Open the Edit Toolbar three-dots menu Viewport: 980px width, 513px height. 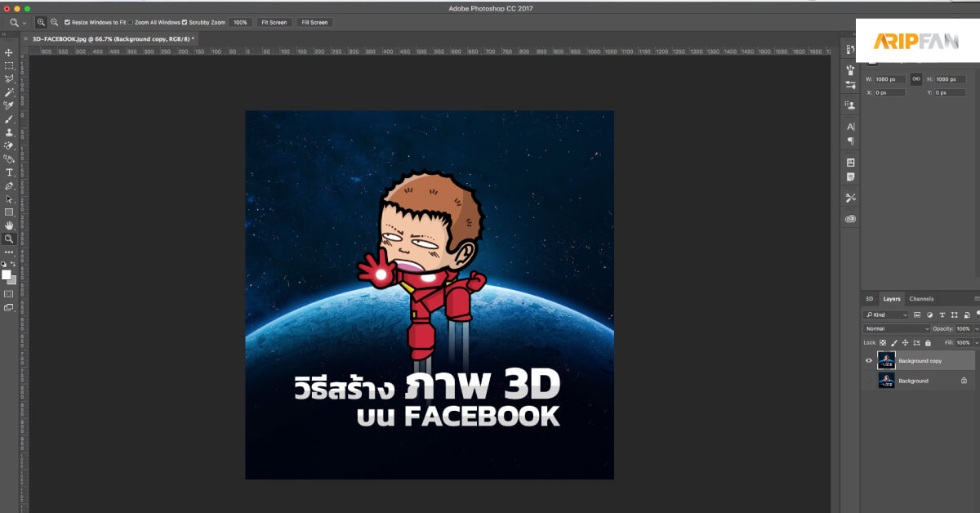coord(9,252)
